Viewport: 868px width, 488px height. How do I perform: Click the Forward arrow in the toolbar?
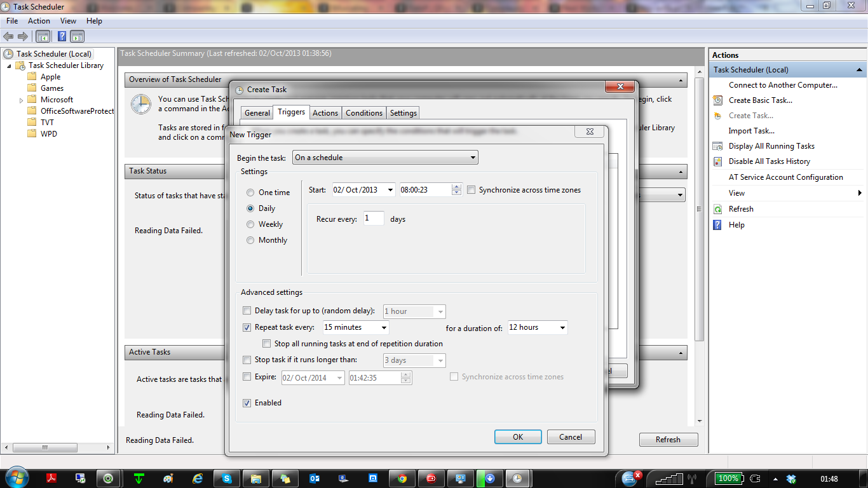[x=23, y=37]
